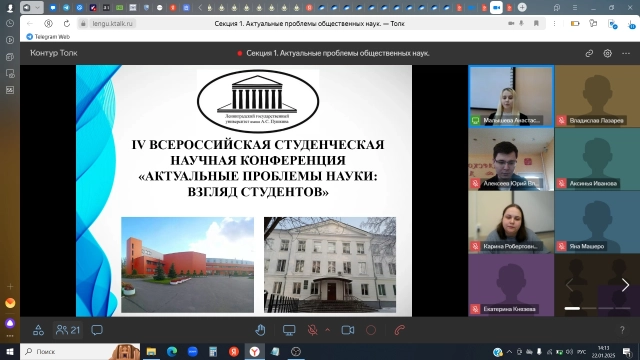
Task: Open system volume icon
Action: pyautogui.click(x=569, y=352)
